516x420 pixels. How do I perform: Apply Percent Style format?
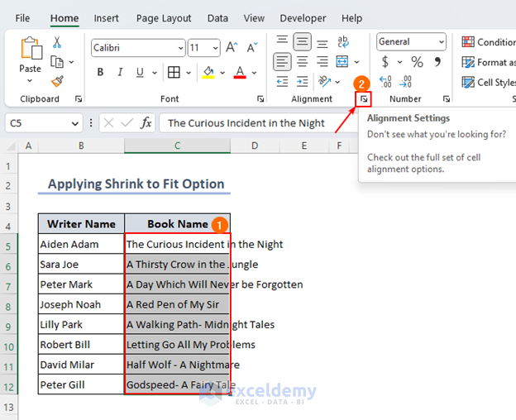(417, 62)
